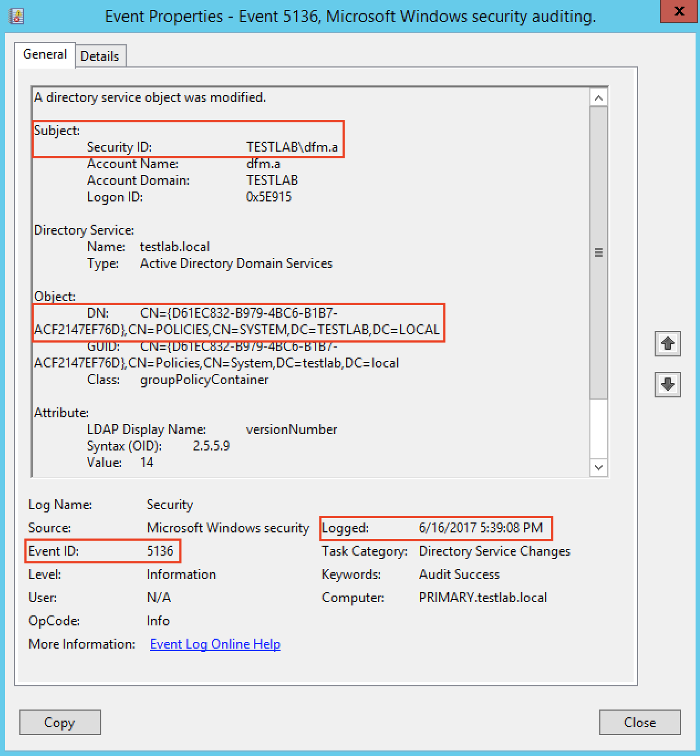This screenshot has width=700, height=756.
Task: Click the Event ID value 5136
Action: (x=160, y=551)
